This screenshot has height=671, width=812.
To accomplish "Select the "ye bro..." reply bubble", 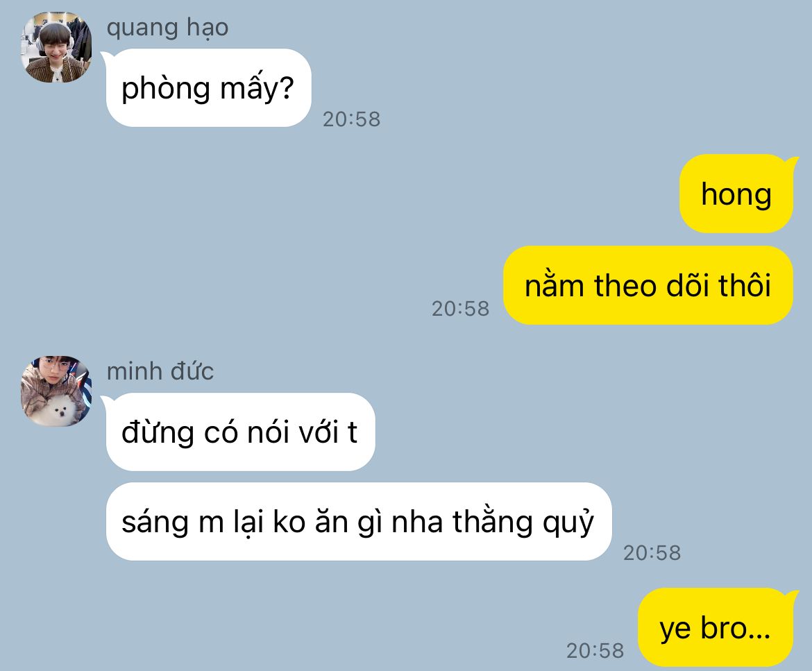I will [716, 627].
